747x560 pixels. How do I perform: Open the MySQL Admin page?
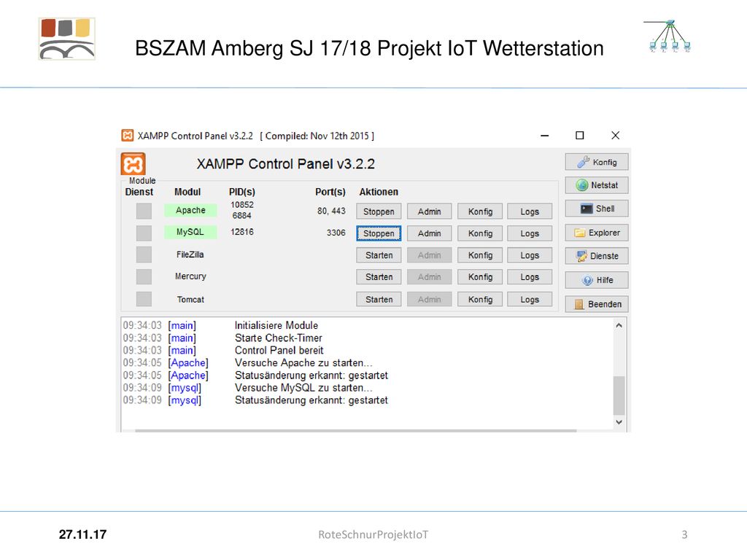(429, 233)
